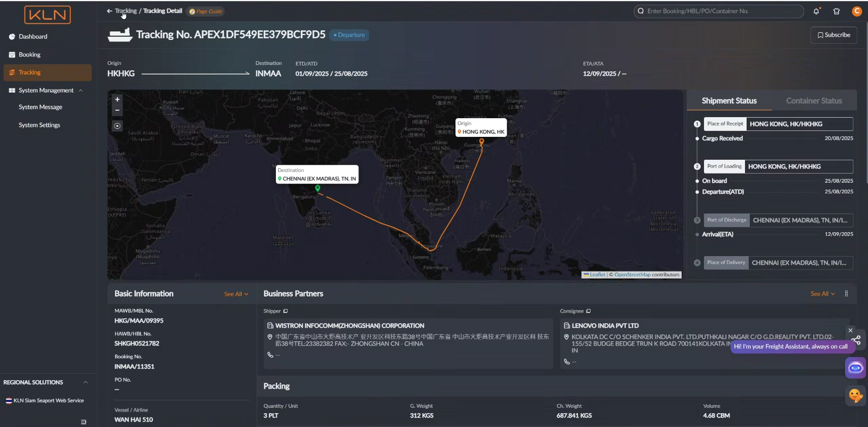Subscribe to this shipment tracking
Screen dimensions: 868x427
[833, 35]
